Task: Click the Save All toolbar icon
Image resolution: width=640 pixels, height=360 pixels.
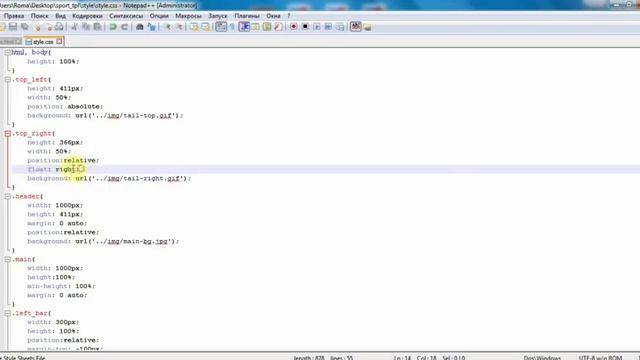Action: click(x=24, y=27)
